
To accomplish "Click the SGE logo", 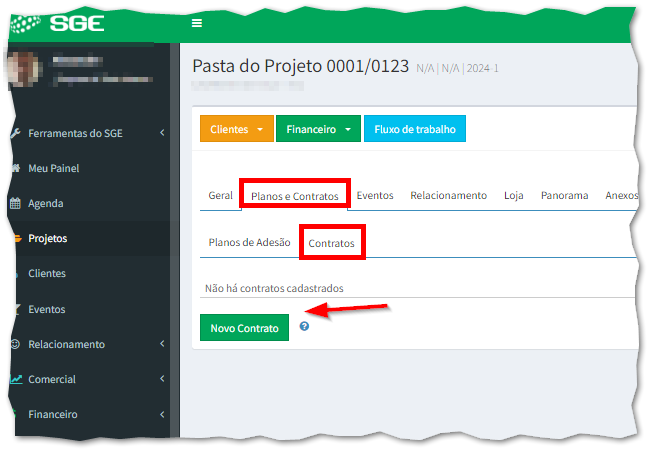I will coord(58,23).
